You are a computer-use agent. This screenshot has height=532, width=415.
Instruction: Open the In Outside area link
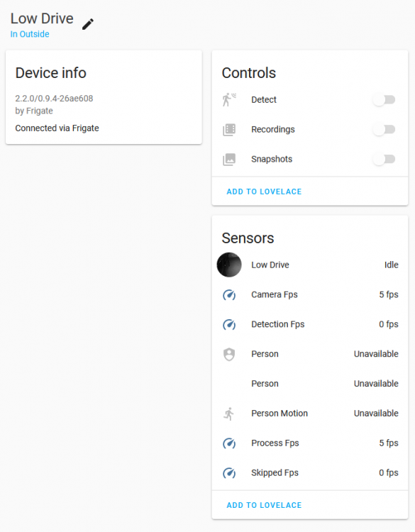pyautogui.click(x=30, y=34)
